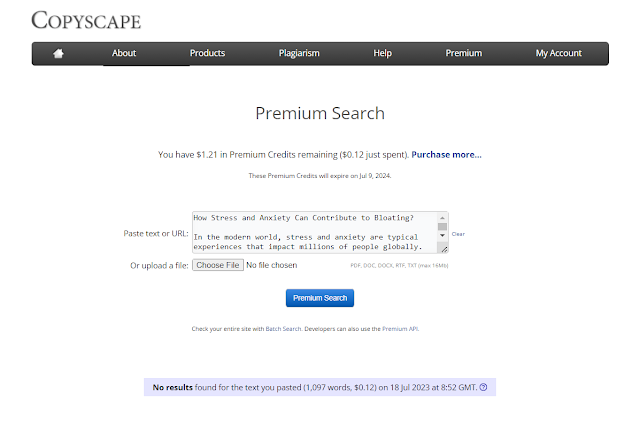Clear the pasted text with Clear link
The height and width of the screenshot is (424, 640).
[458, 234]
